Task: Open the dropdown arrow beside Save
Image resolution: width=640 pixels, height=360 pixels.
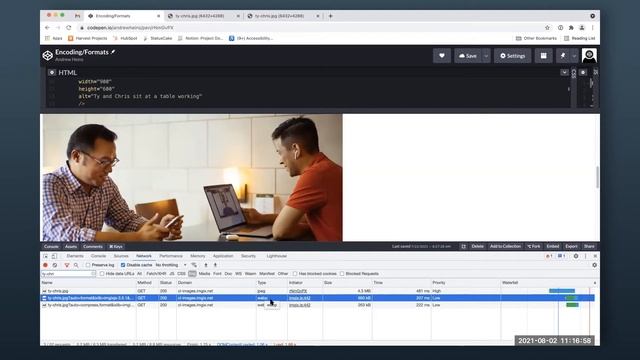Action: [x=486, y=56]
